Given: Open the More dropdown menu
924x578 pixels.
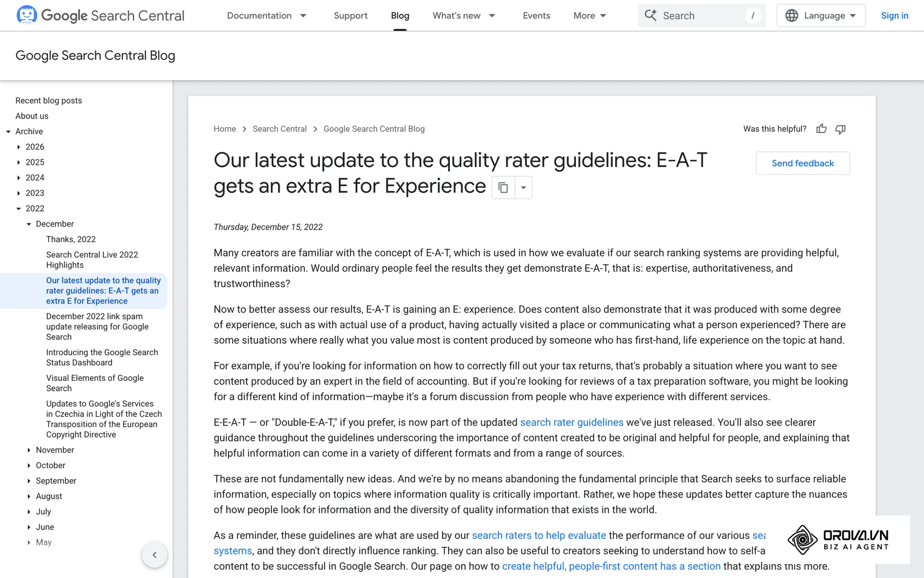Looking at the screenshot, I should coord(590,16).
